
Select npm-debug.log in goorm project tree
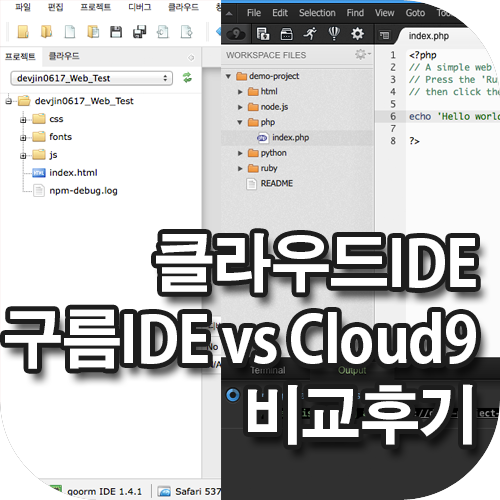tap(83, 191)
